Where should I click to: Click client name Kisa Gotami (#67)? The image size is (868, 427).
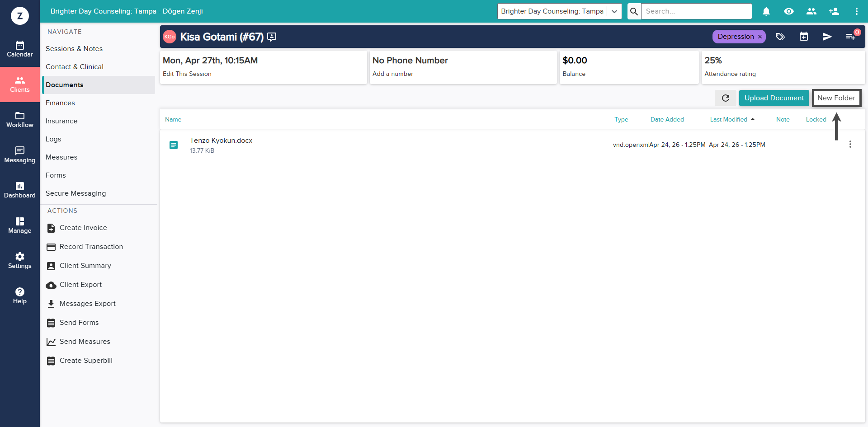coord(222,37)
